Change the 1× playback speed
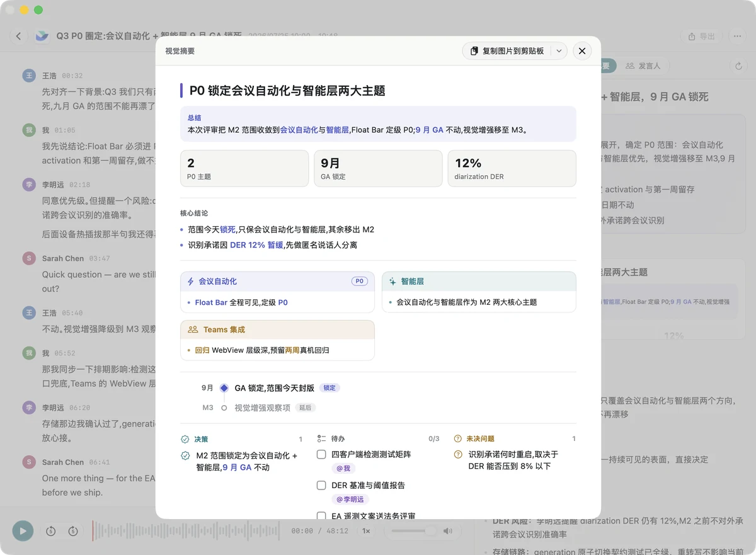Viewport: 756px width, 555px height. pyautogui.click(x=366, y=531)
